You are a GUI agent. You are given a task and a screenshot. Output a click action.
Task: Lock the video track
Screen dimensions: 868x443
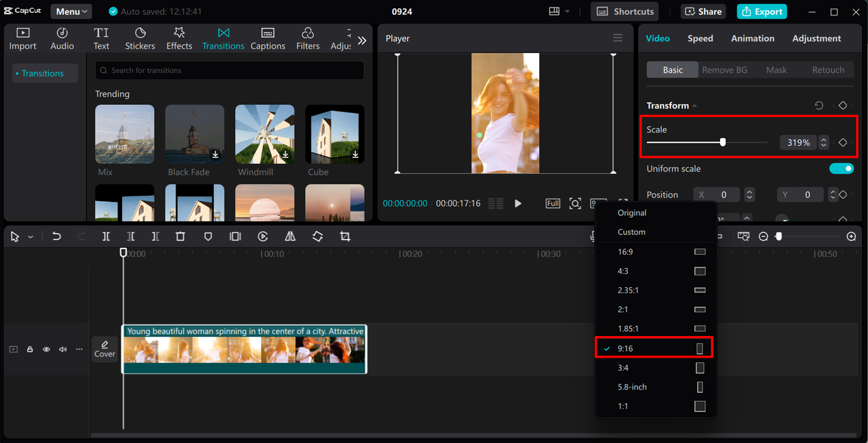[x=30, y=350]
